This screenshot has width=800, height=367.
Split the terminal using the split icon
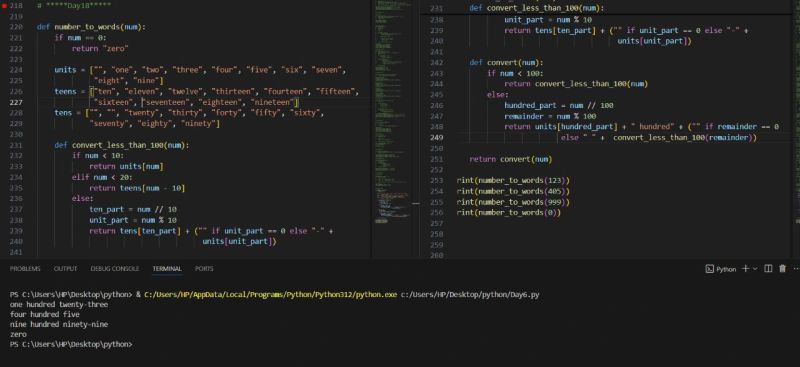768,268
